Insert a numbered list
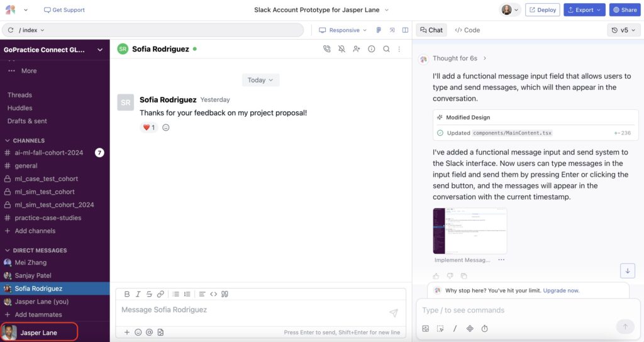 click(x=187, y=294)
